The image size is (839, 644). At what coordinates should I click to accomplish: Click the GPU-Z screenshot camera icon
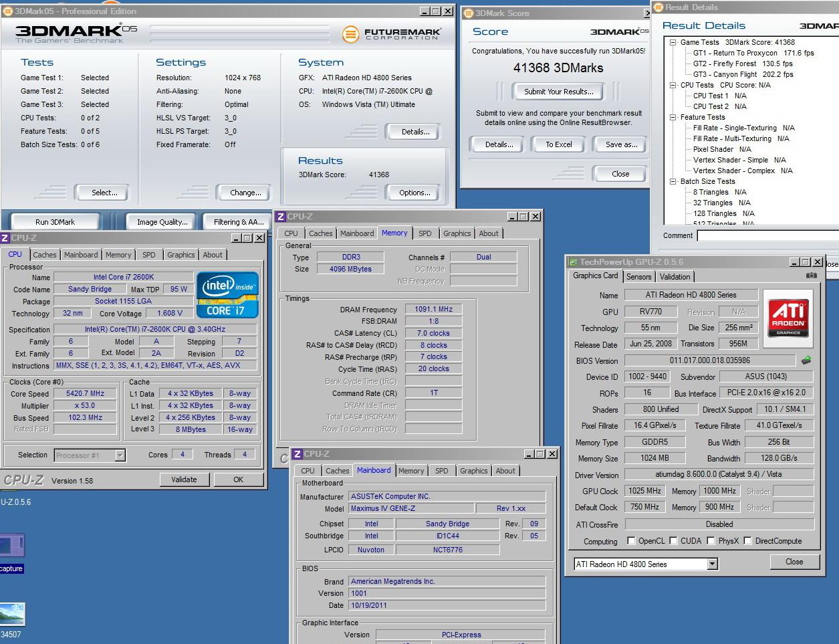pos(811,276)
